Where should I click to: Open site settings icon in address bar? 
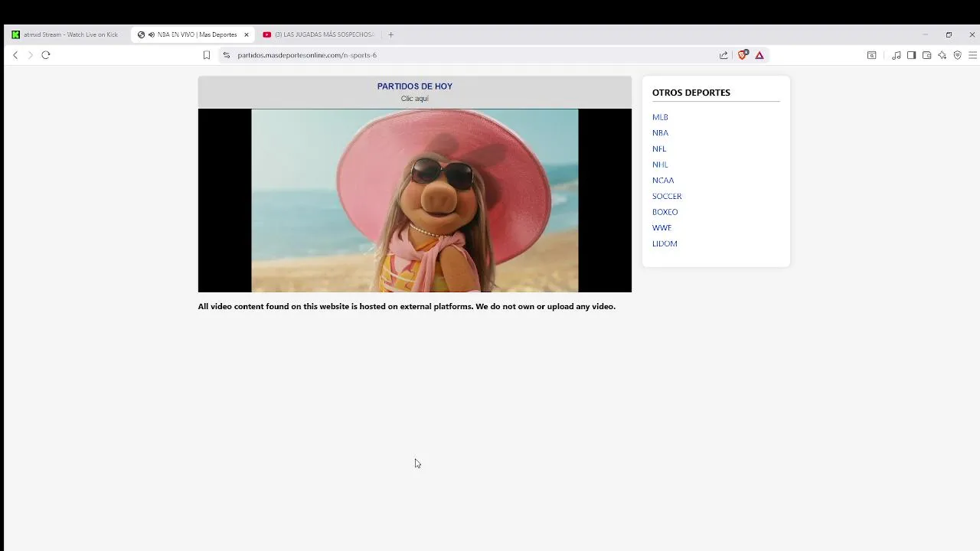pos(226,55)
